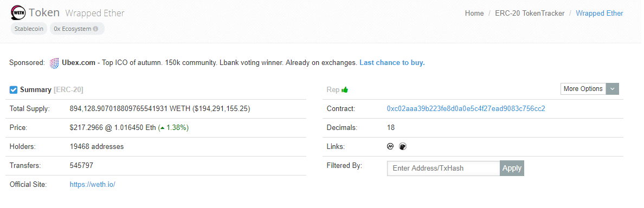The image size is (644, 208).
Task: Click the WETH token logo icon
Action: (18, 12)
